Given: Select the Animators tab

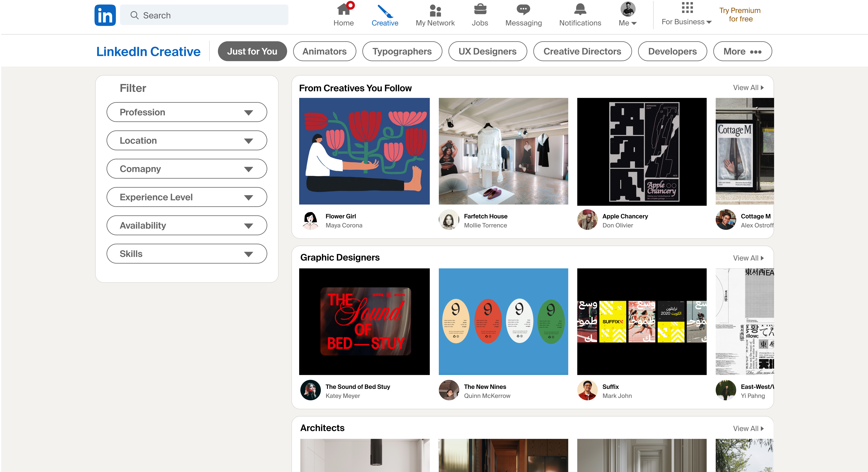Looking at the screenshot, I should coord(324,51).
